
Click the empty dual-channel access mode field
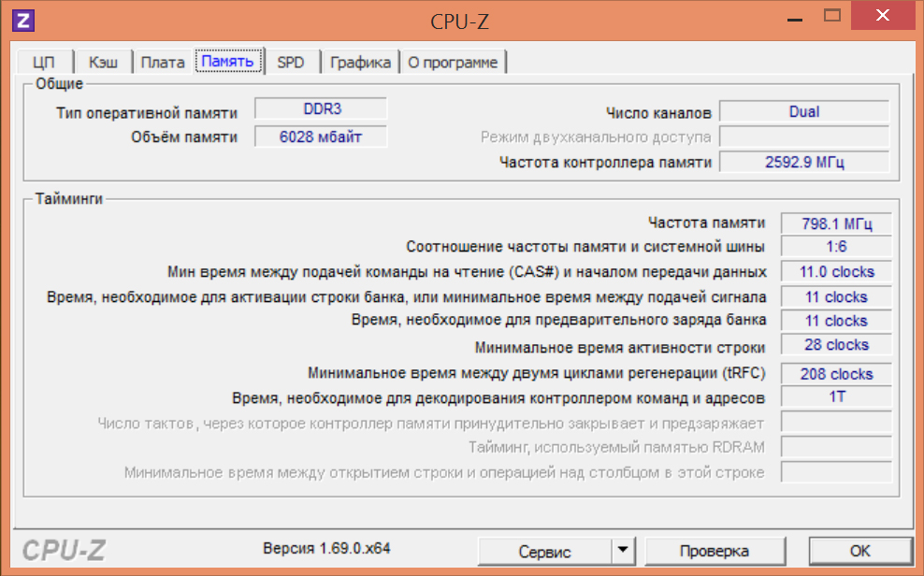(804, 137)
